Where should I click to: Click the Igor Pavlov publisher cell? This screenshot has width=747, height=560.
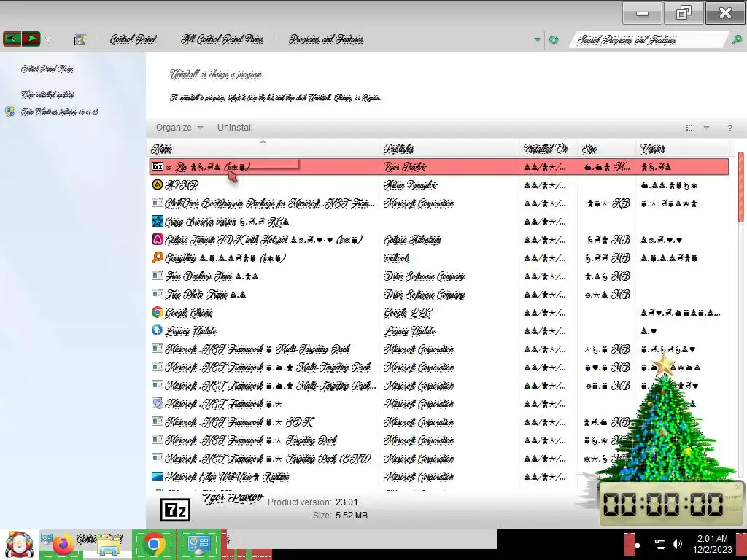(405, 167)
